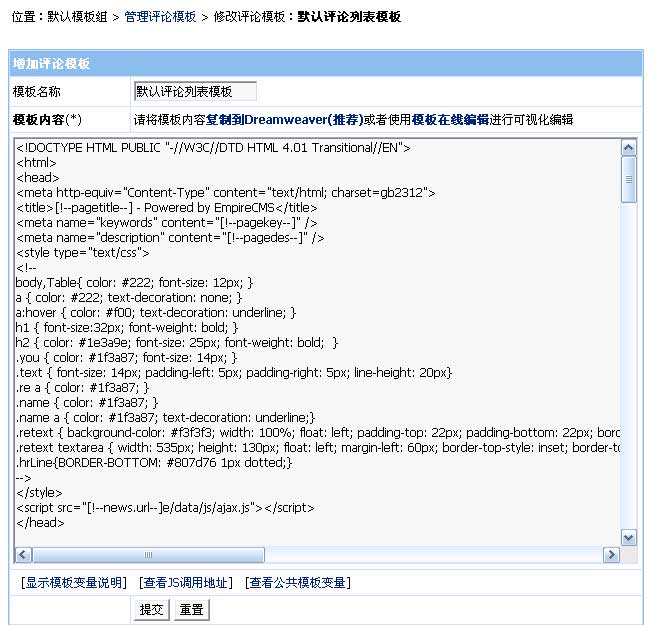Image resolution: width=653 pixels, height=625 pixels.
Task: Click the vertical scrollbar thumb in template editor
Action: tap(628, 180)
